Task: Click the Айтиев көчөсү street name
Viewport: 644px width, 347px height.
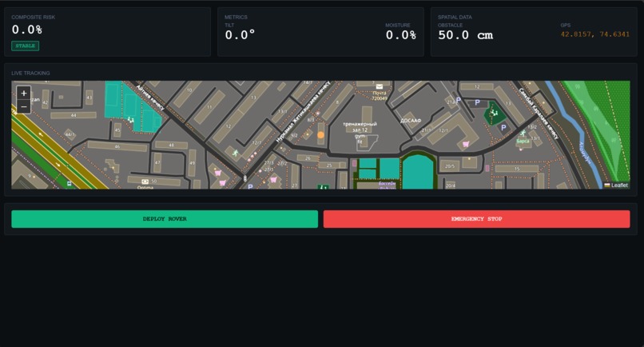Action: coord(150,98)
